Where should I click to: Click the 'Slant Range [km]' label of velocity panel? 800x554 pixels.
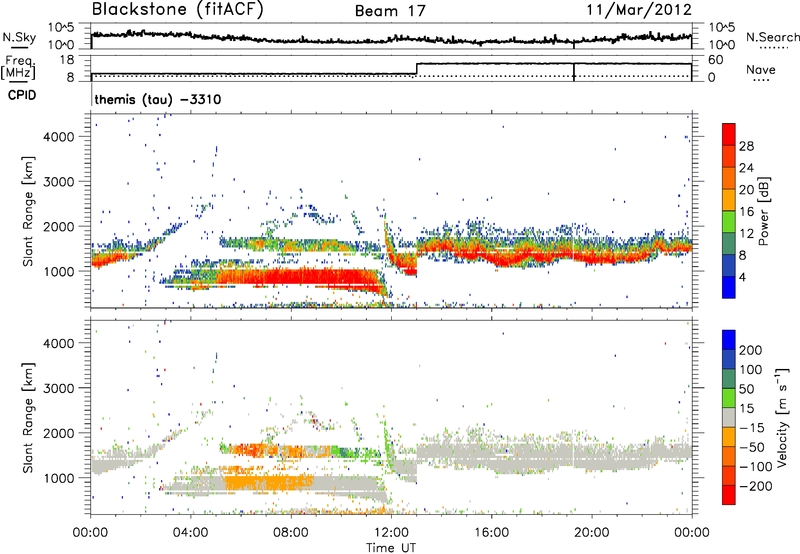pos(28,418)
